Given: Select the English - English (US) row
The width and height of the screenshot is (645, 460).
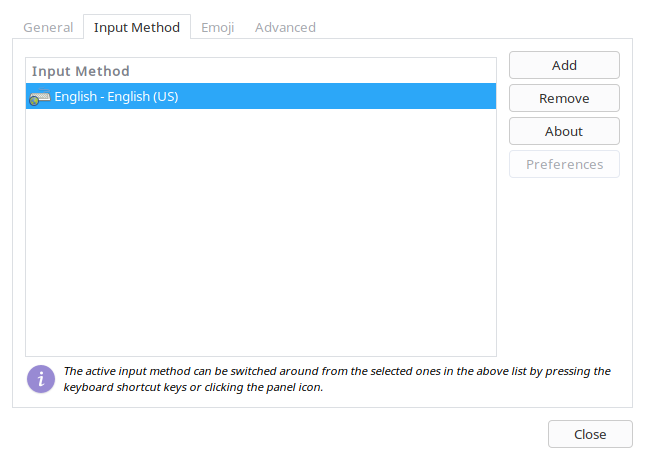Looking at the screenshot, I should pyautogui.click(x=117, y=97).
